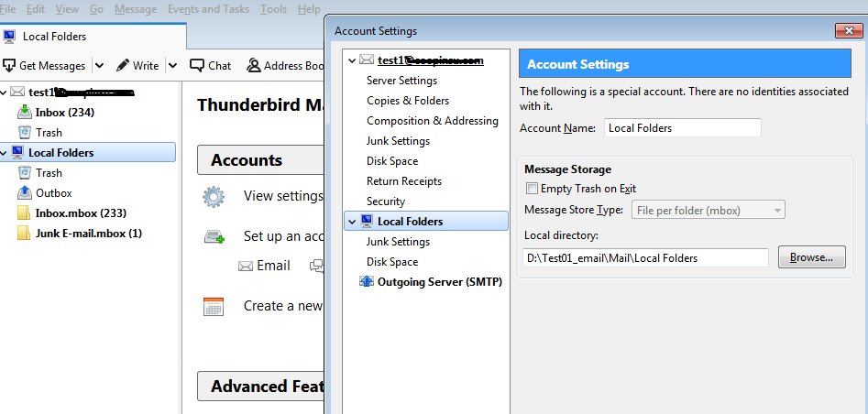Click the Get Messages download icon
The image size is (868, 414).
(9, 65)
